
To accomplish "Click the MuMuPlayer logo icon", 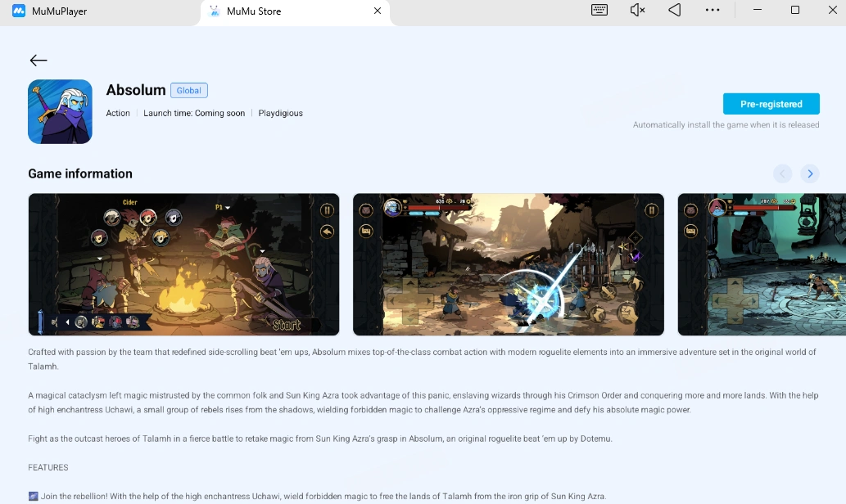I will coord(19,11).
